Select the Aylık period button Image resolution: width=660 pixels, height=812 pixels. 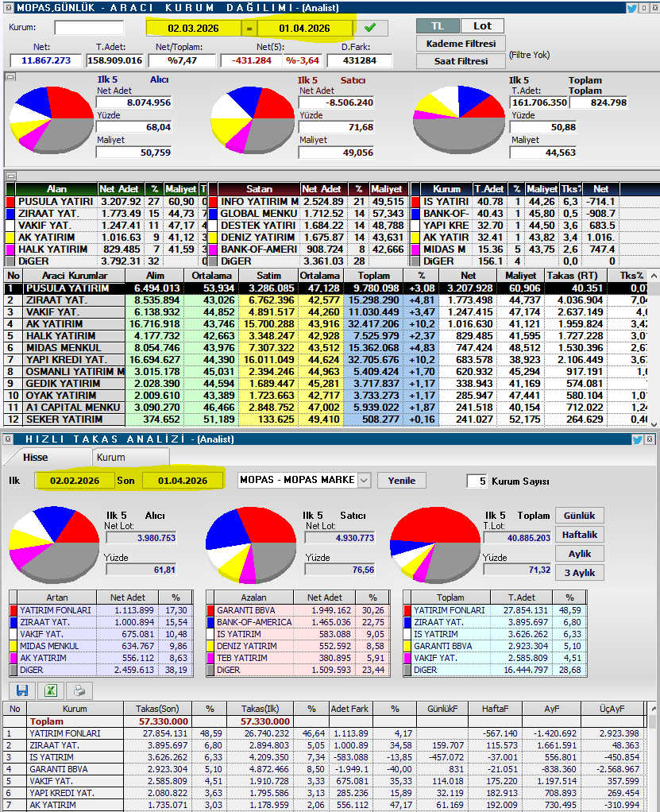(x=579, y=554)
